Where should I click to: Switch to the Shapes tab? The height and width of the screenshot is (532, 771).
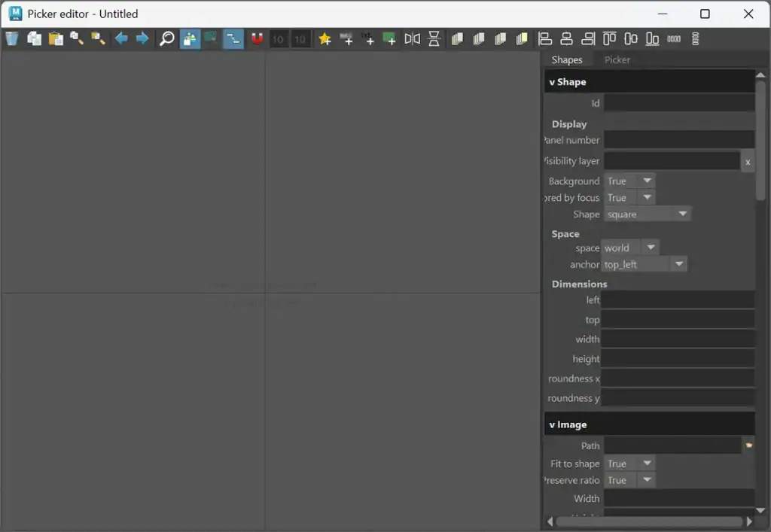click(x=567, y=59)
